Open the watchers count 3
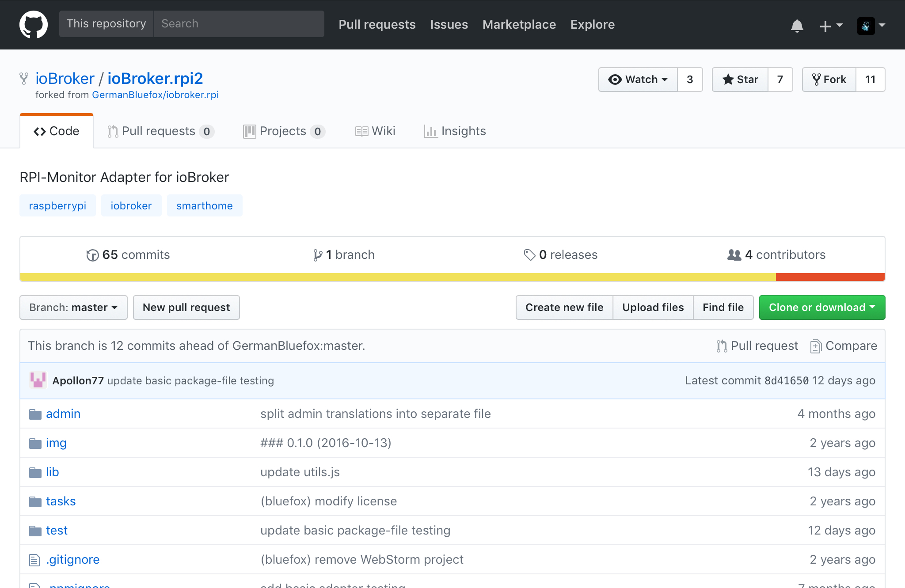The height and width of the screenshot is (588, 905). click(690, 80)
